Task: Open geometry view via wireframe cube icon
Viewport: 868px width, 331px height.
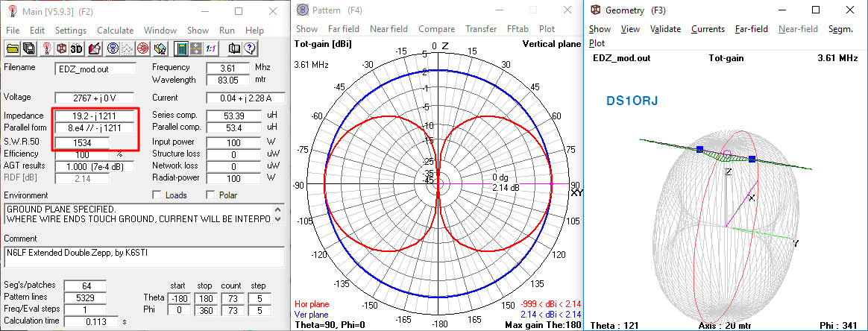Action: point(61,48)
